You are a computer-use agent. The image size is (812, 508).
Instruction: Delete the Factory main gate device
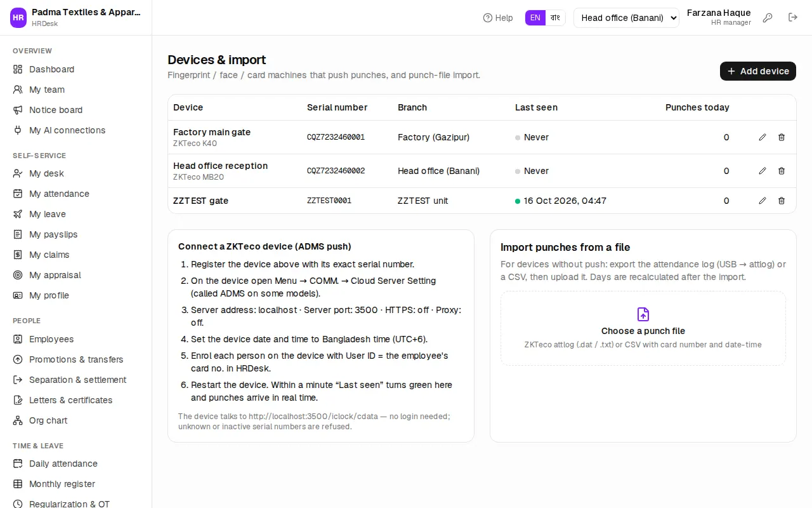[x=782, y=137]
